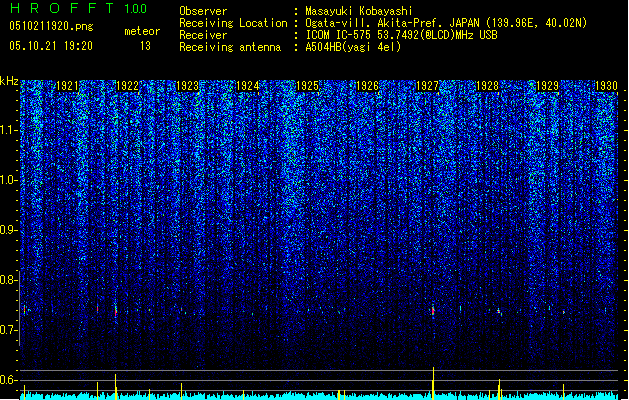The image size is (629, 400).
Task: Click the date stamp 05.10.21 19:20
Action: (x=51, y=46)
